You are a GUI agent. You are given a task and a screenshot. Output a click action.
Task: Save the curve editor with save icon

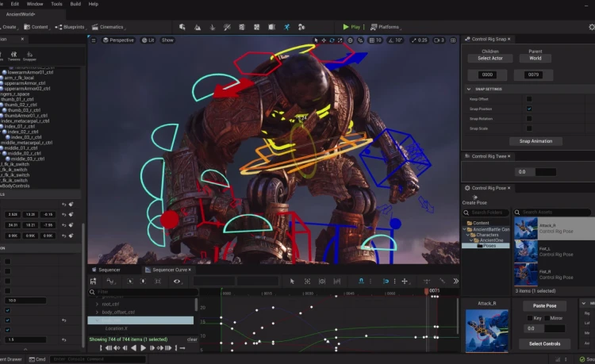pyautogui.click(x=94, y=282)
